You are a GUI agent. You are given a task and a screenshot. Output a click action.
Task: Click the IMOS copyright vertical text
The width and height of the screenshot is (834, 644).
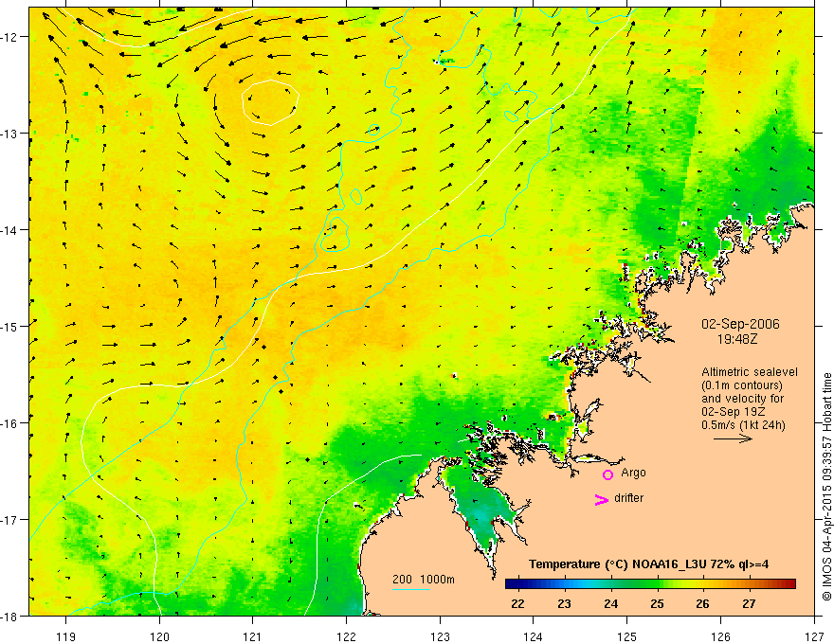(x=826, y=486)
